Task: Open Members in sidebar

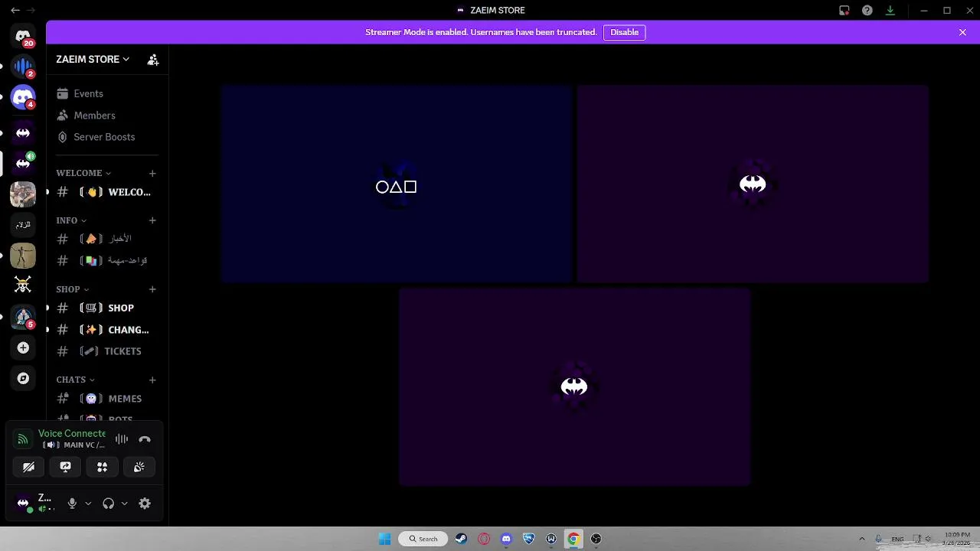Action: [106, 116]
